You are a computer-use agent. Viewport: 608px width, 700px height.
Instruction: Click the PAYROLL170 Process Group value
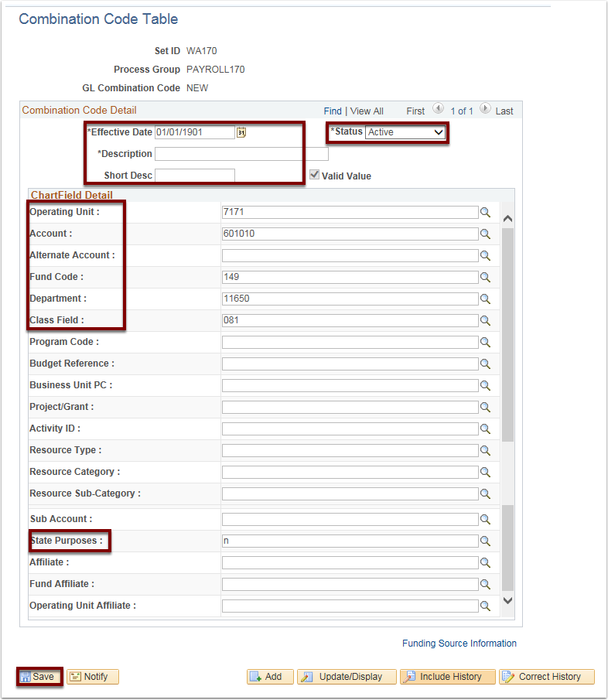click(x=216, y=70)
